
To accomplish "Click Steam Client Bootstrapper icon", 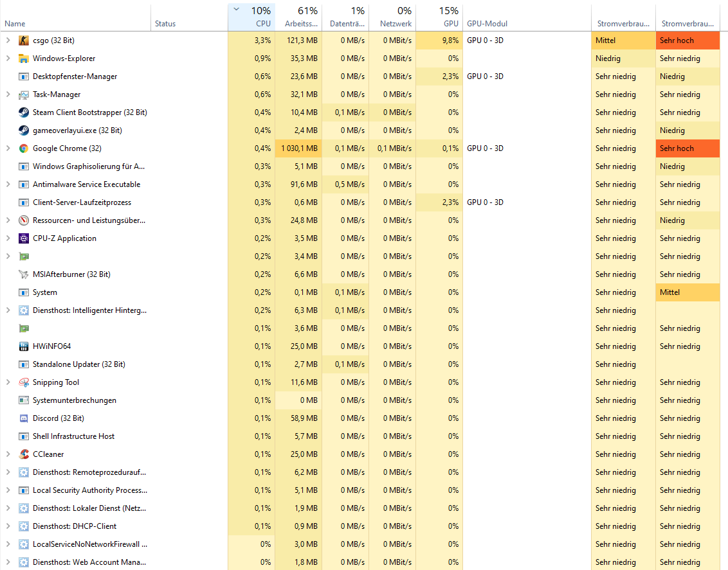I will 24,112.
